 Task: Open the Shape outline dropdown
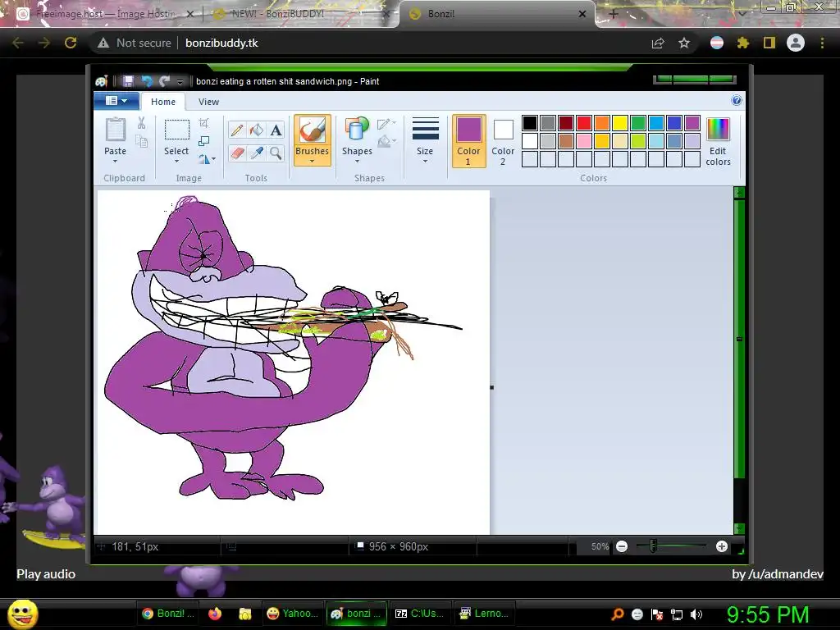coord(386,125)
